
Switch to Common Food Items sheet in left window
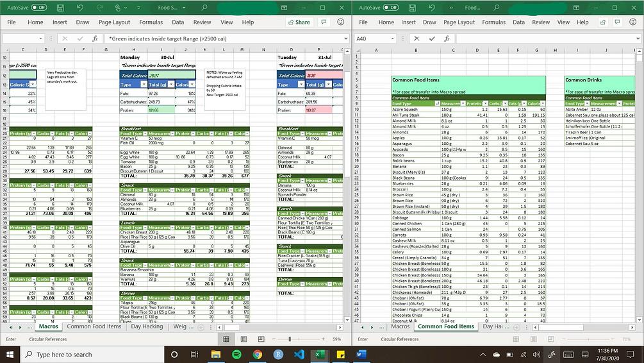(94, 326)
